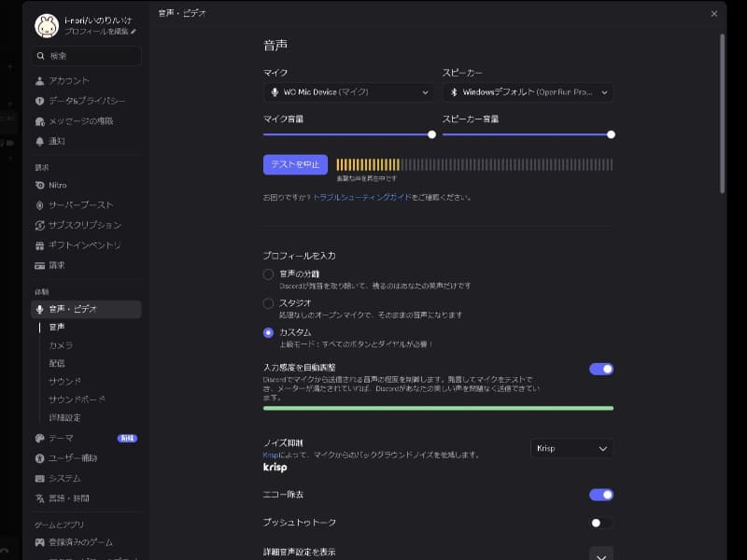Image resolution: width=747 pixels, height=560 pixels.
Task: Click the Krisp link in noise description
Action: 271,455
